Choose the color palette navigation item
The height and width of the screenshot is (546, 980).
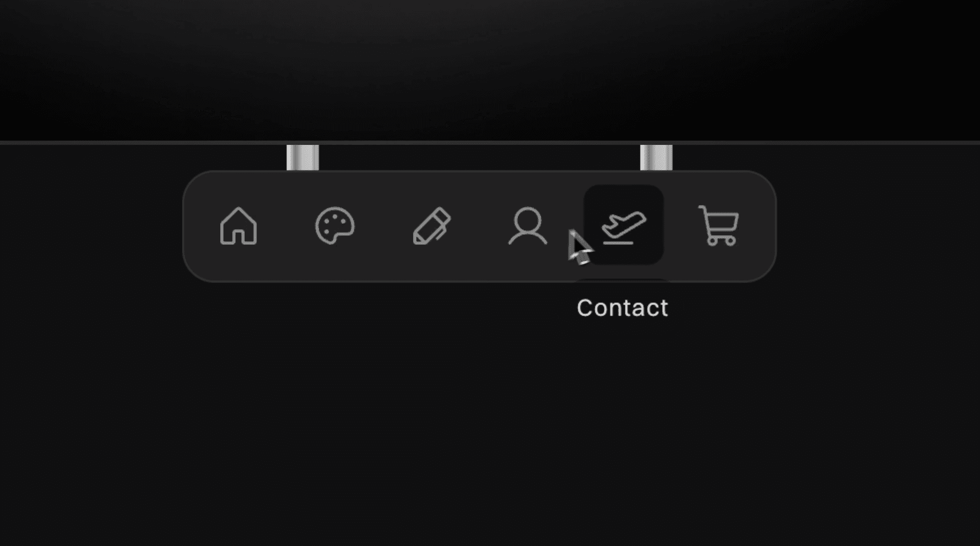(335, 226)
